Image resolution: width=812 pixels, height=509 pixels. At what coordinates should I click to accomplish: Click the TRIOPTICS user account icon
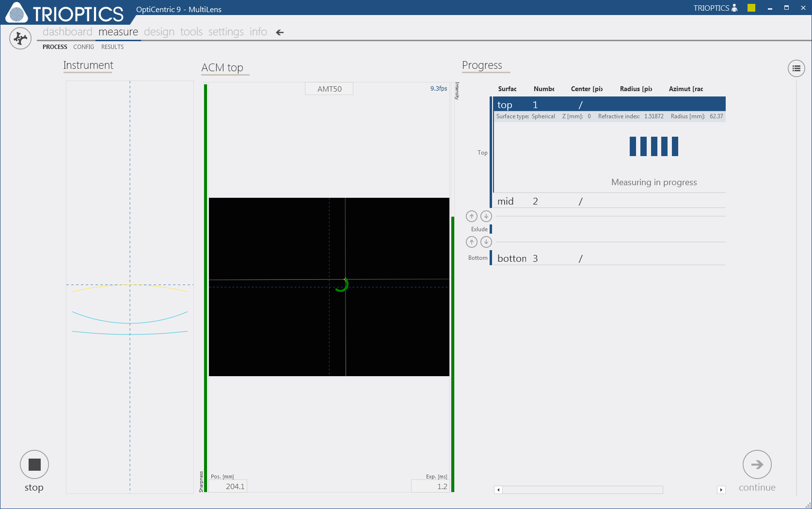(734, 8)
